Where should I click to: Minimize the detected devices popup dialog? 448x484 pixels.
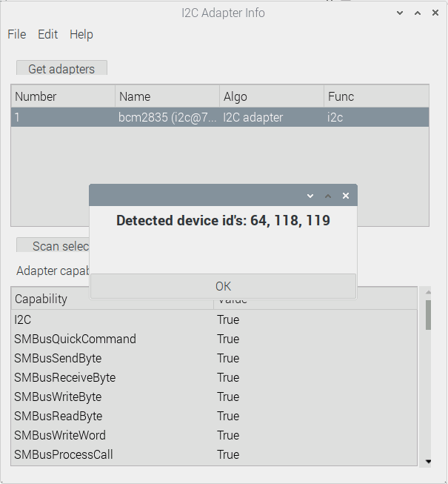310,196
